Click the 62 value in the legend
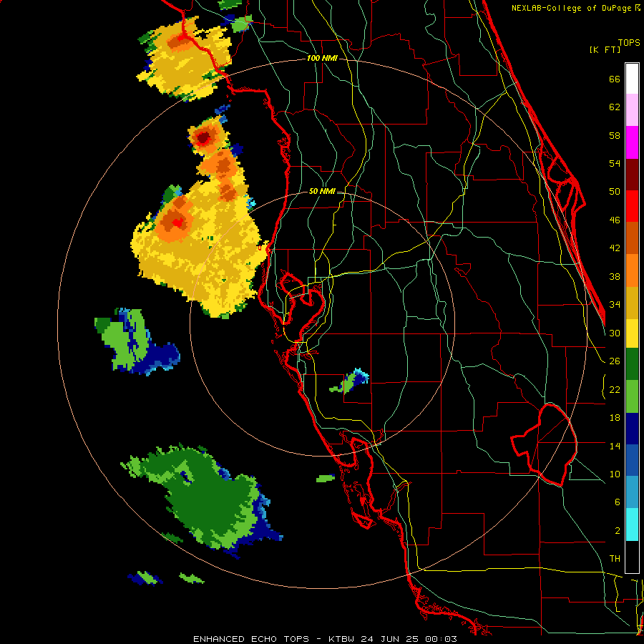 (615, 107)
